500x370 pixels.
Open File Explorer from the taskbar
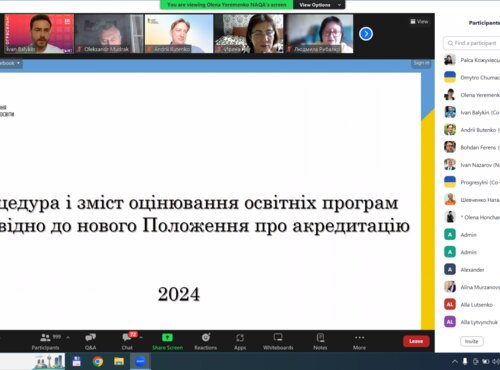click(x=119, y=361)
